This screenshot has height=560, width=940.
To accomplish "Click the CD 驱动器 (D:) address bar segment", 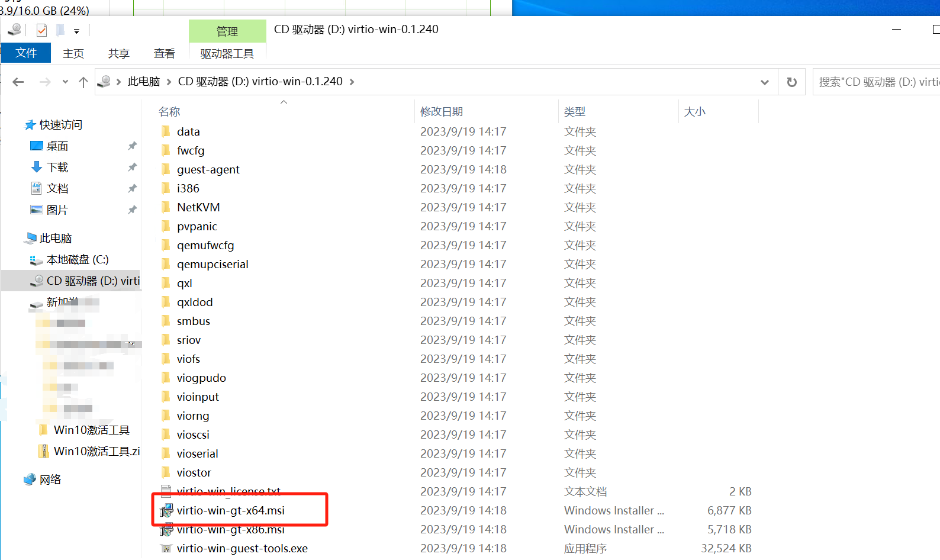I will pos(260,82).
